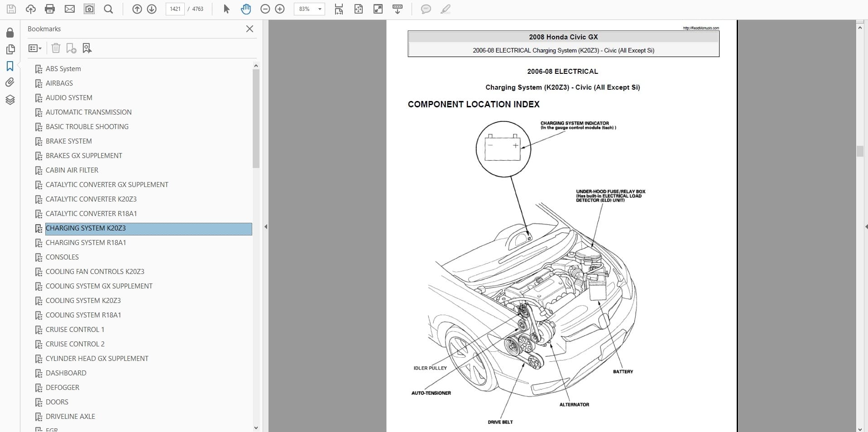Click the Print icon
This screenshot has width=868, height=432.
point(50,9)
